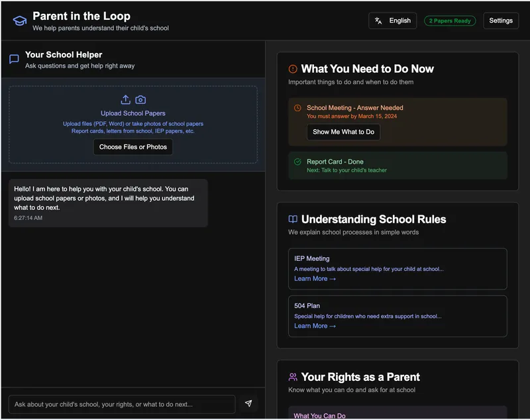
Task: Select the chat bubble icon beside Your School Helper
Action: [x=13, y=60]
